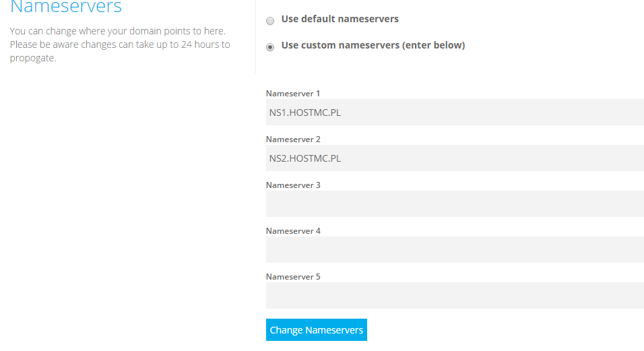Click into the empty Nameserver 5 field
Viewport: 644px width, 351px height.
coord(455,295)
